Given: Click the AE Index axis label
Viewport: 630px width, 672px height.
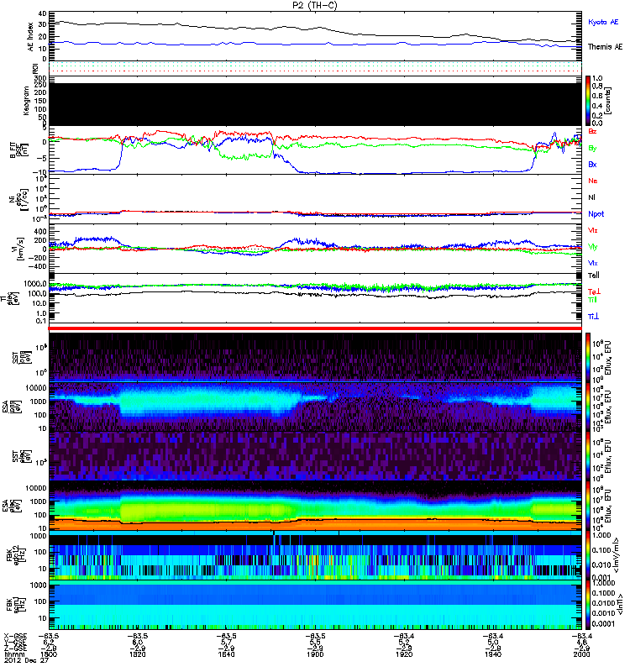Looking at the screenshot, I should click(30, 37).
